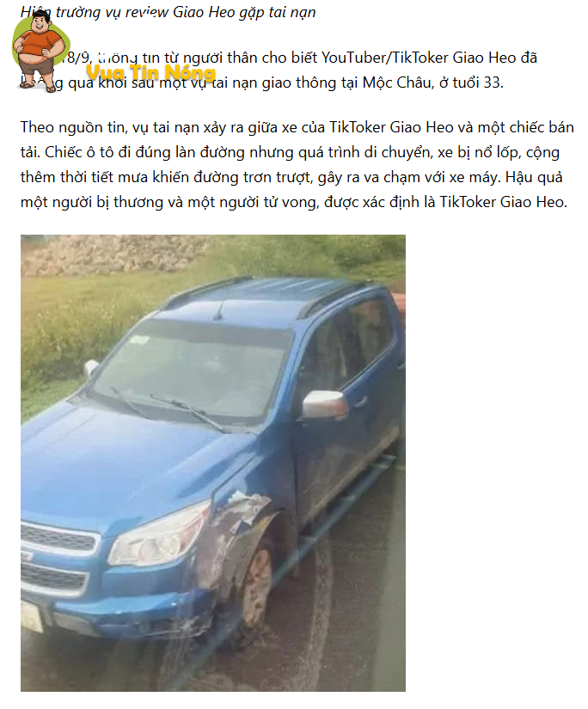Click the yellow Vua Tin Nóng watermark text
The width and height of the screenshot is (588, 709).
150,72
